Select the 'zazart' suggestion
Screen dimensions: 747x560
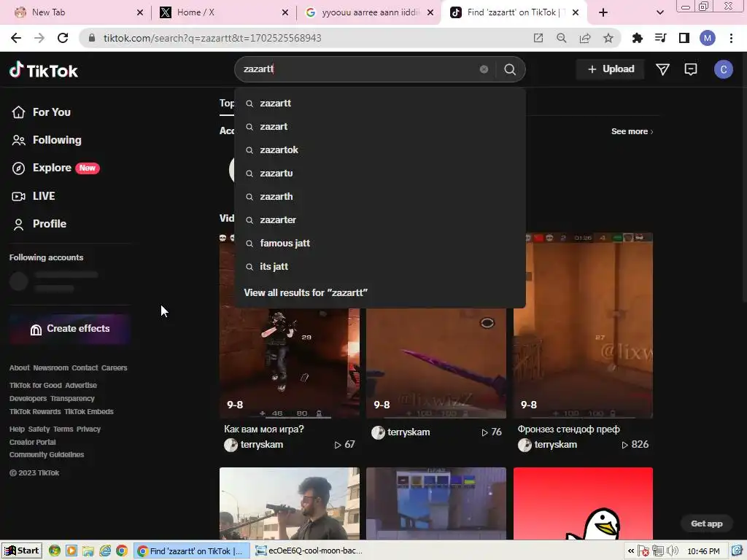379,127
